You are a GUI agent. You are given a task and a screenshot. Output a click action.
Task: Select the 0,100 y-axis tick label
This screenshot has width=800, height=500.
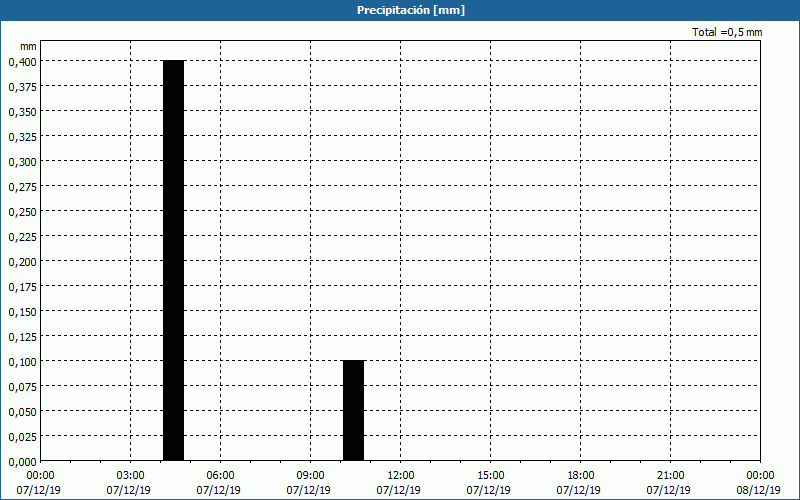[x=22, y=361]
